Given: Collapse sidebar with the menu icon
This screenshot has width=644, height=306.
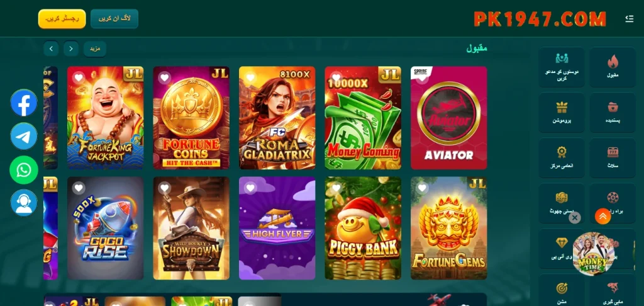Looking at the screenshot, I should pos(629,19).
